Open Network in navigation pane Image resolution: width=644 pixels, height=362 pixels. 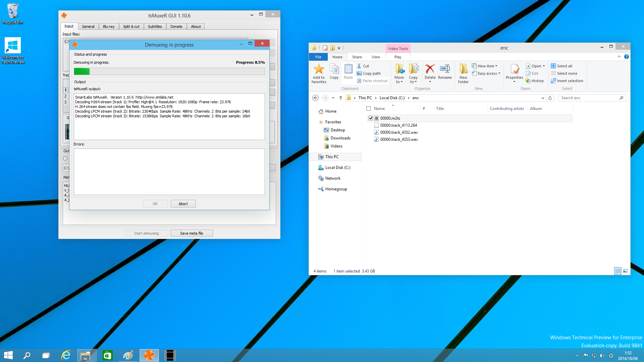(x=333, y=178)
